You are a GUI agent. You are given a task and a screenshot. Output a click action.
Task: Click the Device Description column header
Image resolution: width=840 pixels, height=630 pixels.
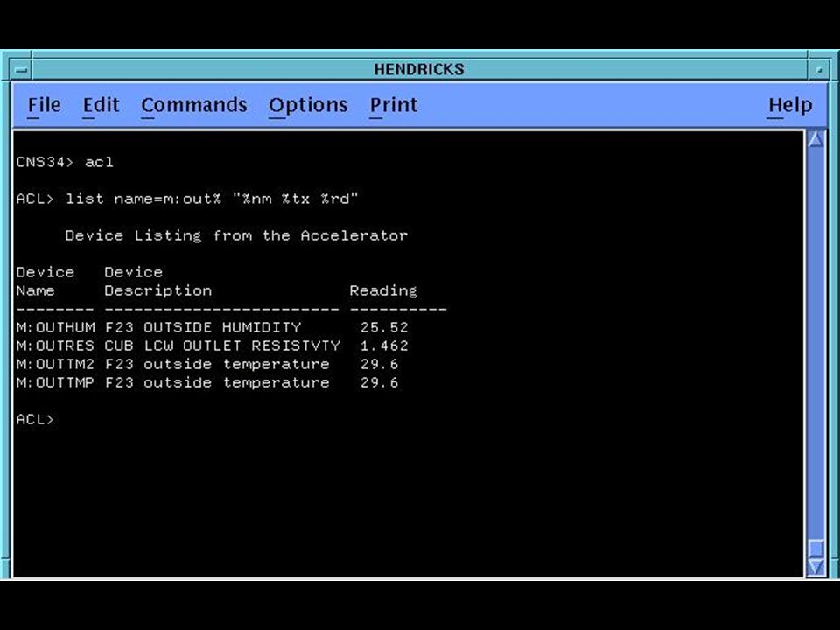tap(158, 281)
